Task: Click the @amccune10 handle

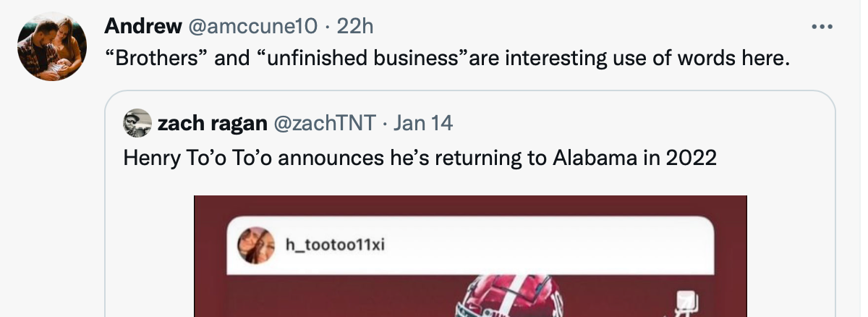Action: click(252, 27)
